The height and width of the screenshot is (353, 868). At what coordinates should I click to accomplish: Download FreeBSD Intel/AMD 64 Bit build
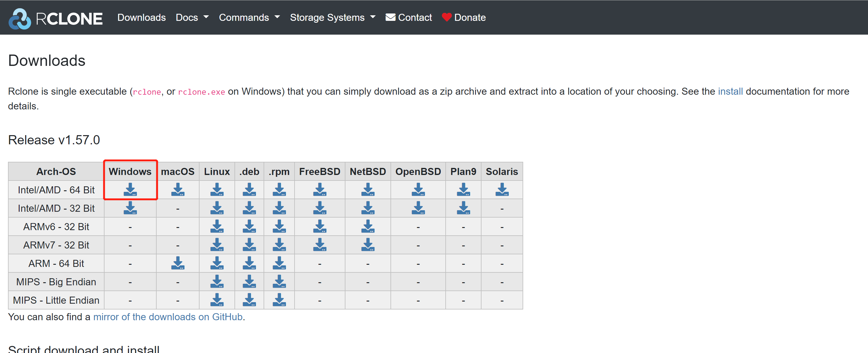click(x=319, y=190)
